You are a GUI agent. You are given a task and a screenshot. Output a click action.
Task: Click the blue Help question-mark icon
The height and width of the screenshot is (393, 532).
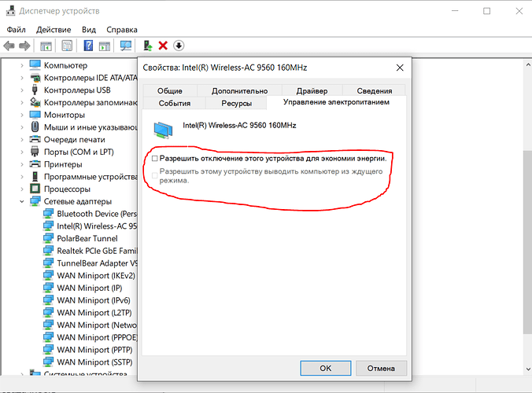coord(88,46)
